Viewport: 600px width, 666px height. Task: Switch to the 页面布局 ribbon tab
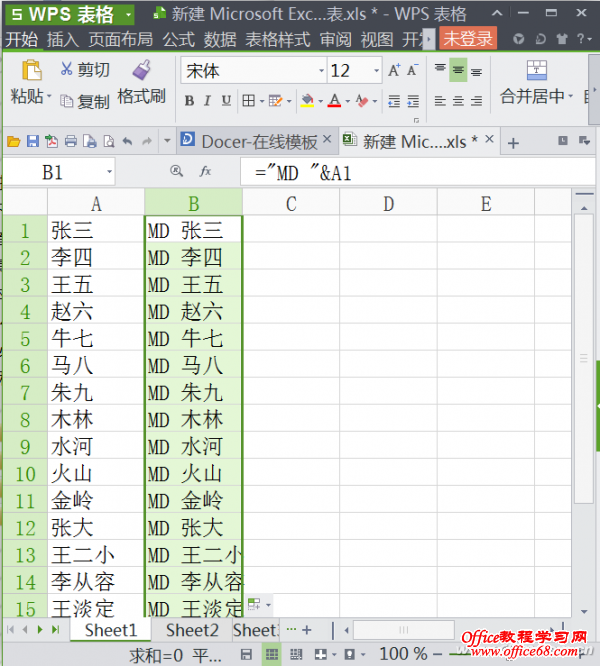point(121,40)
